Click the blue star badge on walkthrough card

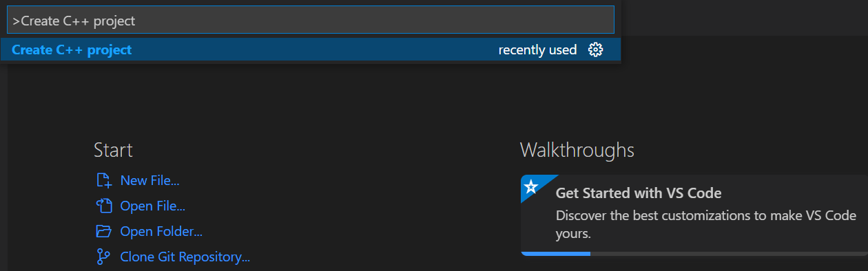click(x=530, y=186)
